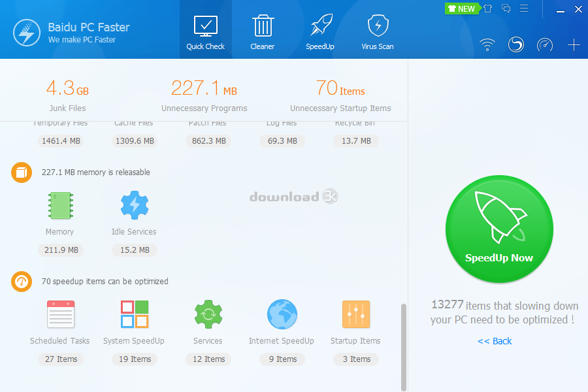
Task: Go to the Virus Scan tab
Action: [x=377, y=32]
